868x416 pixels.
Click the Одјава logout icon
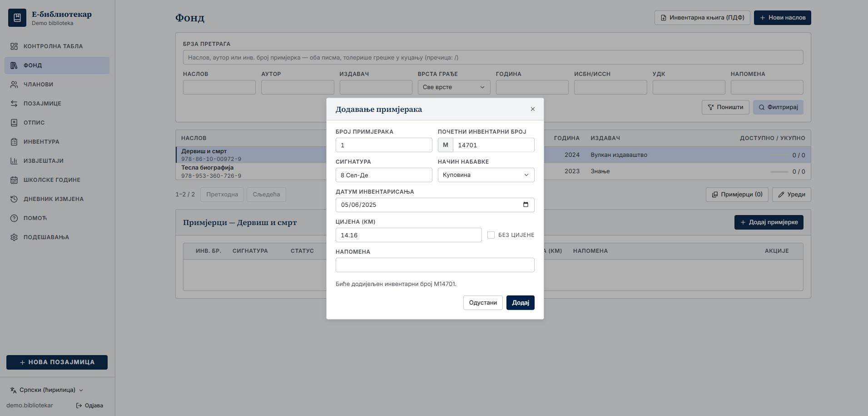point(79,406)
